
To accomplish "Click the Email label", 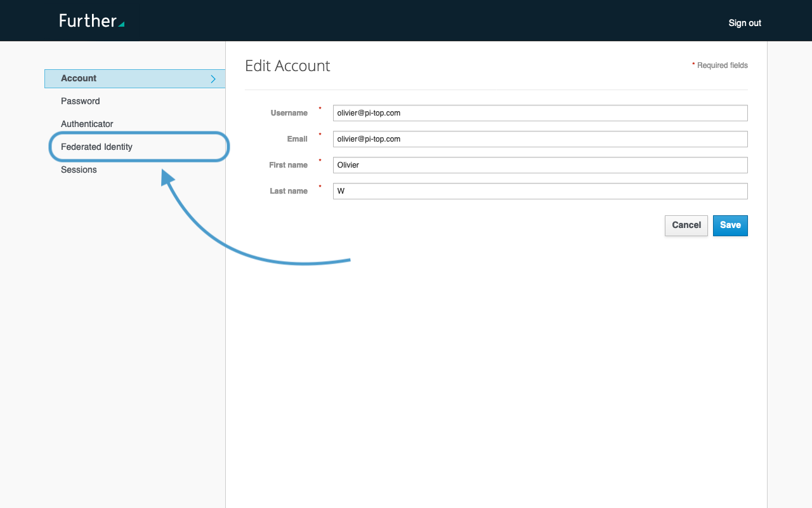I will tap(298, 139).
